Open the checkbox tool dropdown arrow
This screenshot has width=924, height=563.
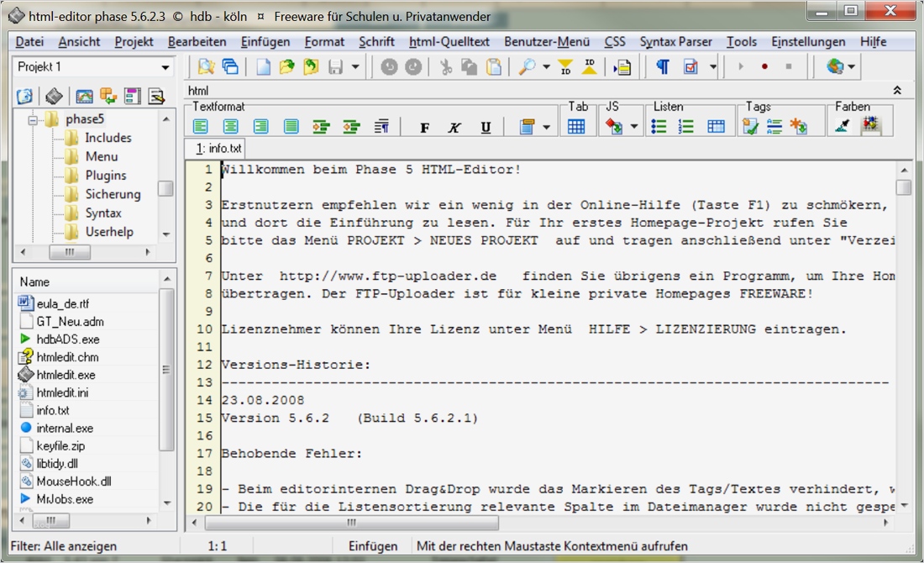pyautogui.click(x=712, y=66)
